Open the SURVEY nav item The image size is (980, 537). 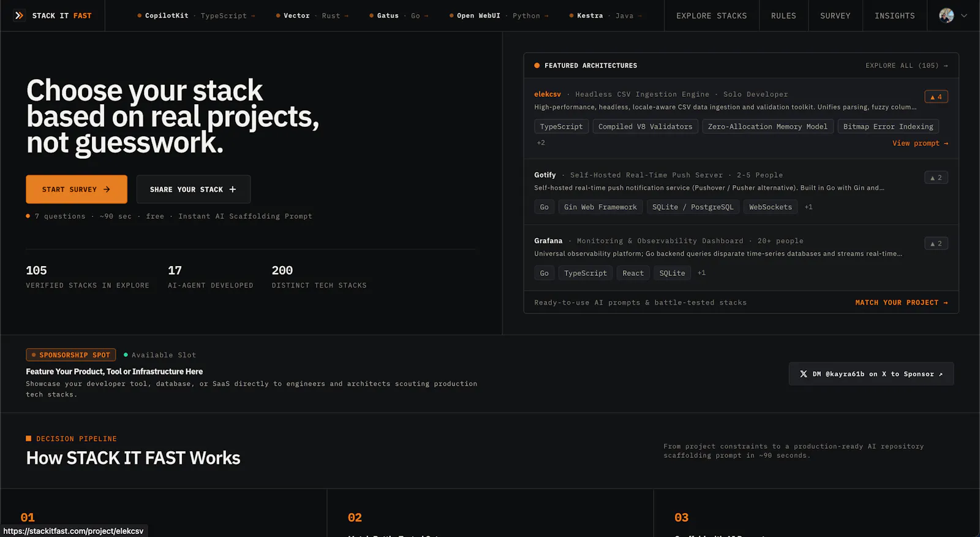click(x=835, y=16)
